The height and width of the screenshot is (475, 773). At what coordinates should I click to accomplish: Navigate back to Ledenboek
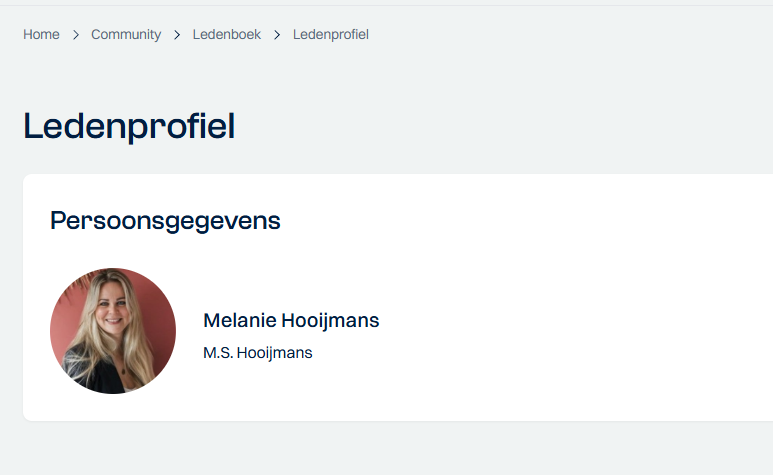point(227,34)
